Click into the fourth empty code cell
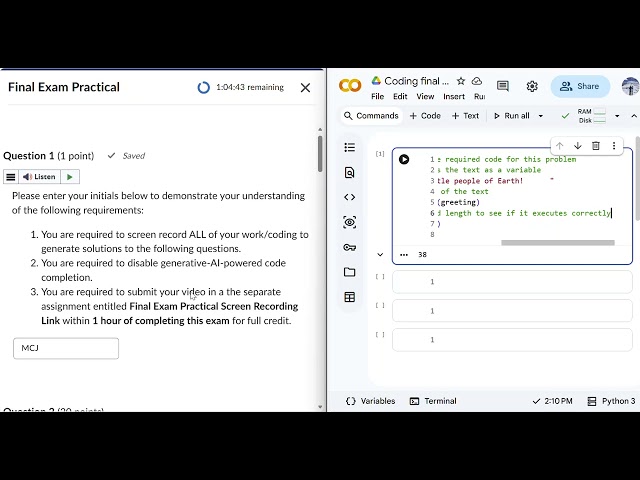 pyautogui.click(x=512, y=340)
